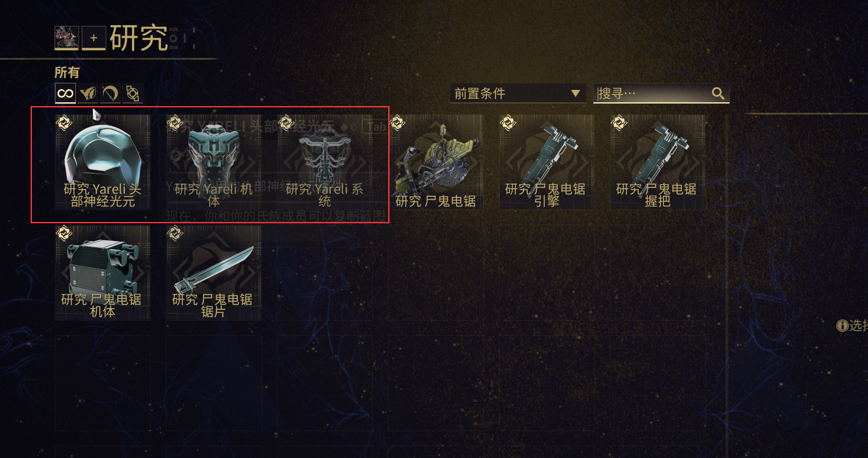Image resolution: width=868 pixels, height=458 pixels.
Task: Expand dropdown using the triangle arrow
Action: pos(575,93)
